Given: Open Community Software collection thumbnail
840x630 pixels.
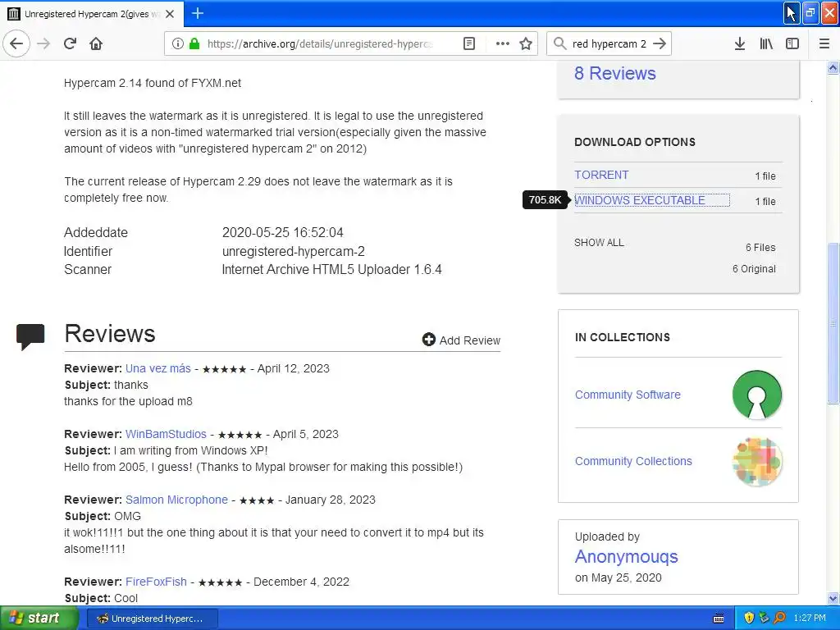Looking at the screenshot, I should [x=757, y=395].
